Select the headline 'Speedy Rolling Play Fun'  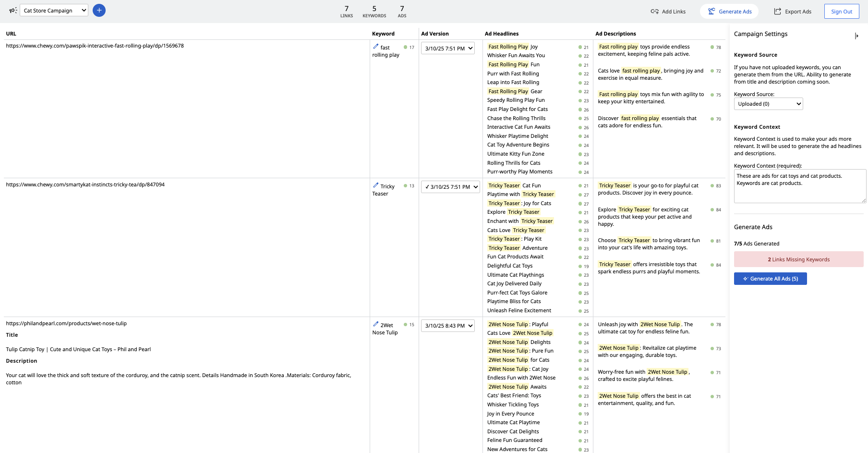[x=516, y=100]
